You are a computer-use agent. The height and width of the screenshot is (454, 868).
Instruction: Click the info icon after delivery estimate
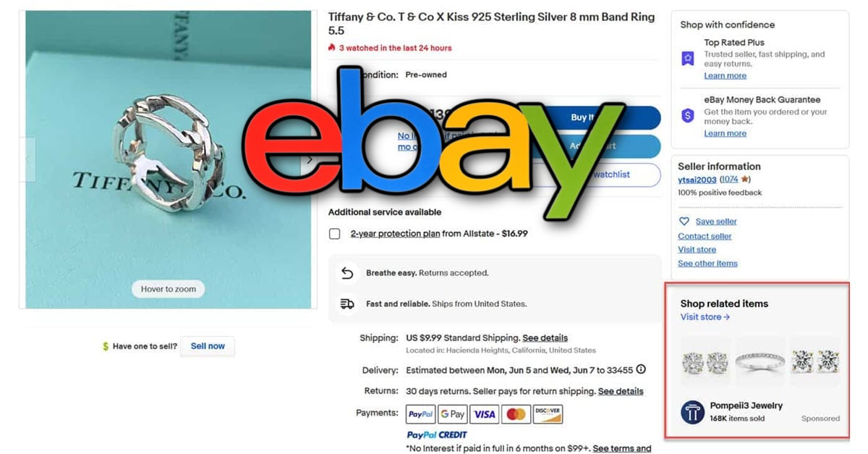coord(640,370)
